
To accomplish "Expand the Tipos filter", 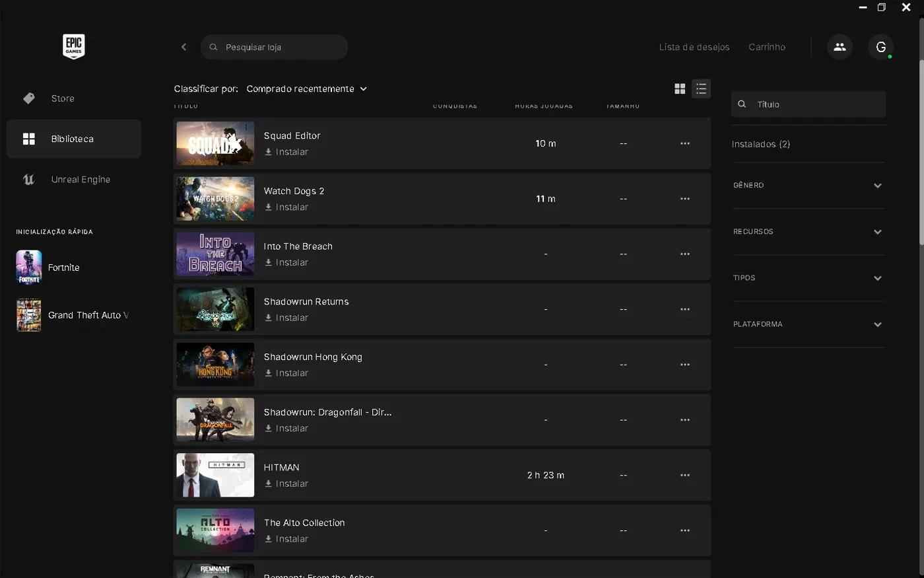I will [808, 278].
